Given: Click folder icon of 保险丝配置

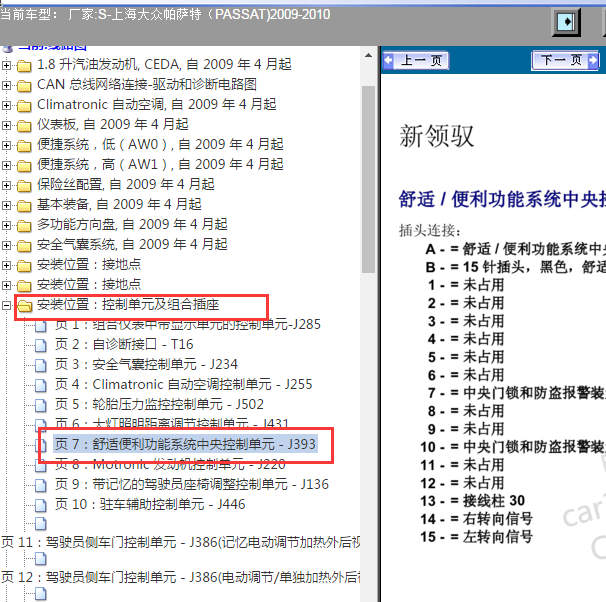Looking at the screenshot, I should [24, 186].
